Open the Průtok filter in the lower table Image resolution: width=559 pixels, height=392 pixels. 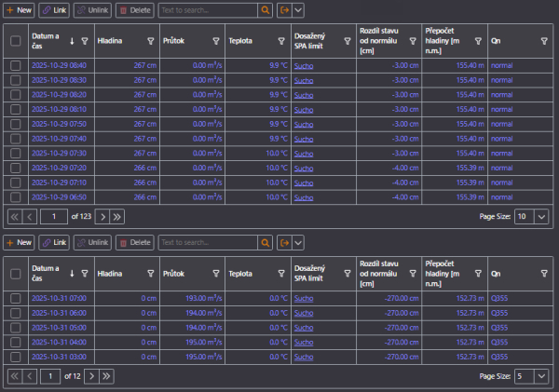click(x=216, y=274)
